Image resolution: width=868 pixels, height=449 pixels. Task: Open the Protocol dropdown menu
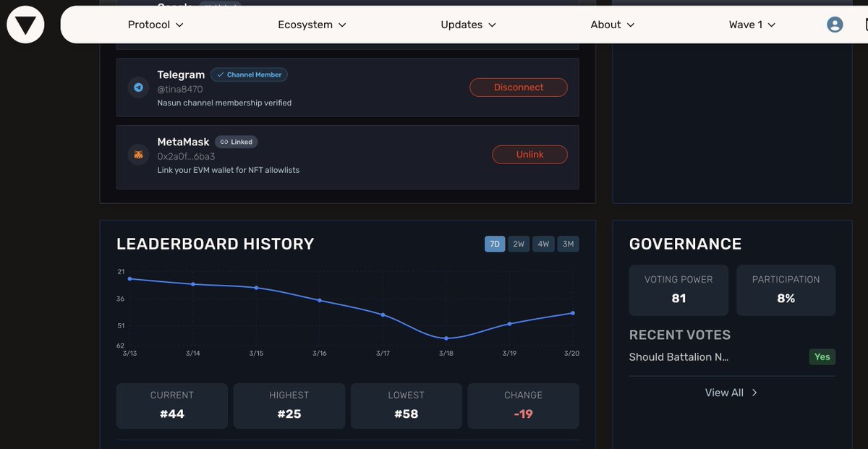pyautogui.click(x=156, y=25)
